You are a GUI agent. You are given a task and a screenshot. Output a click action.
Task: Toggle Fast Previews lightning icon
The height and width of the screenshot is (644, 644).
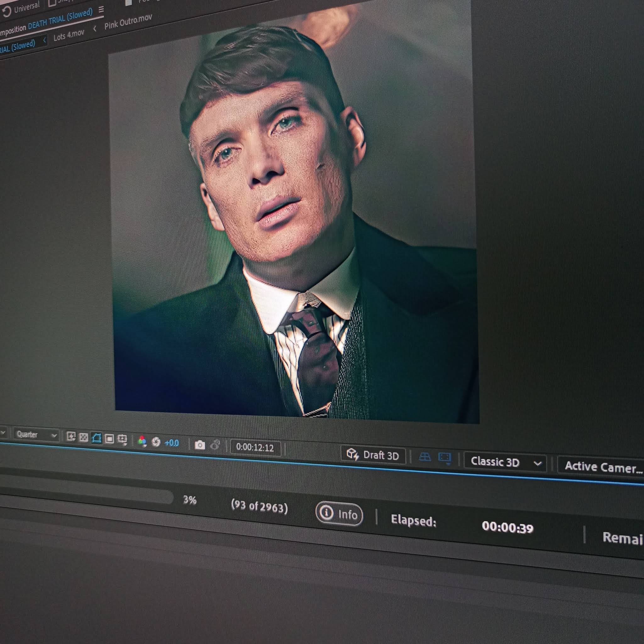(71, 436)
